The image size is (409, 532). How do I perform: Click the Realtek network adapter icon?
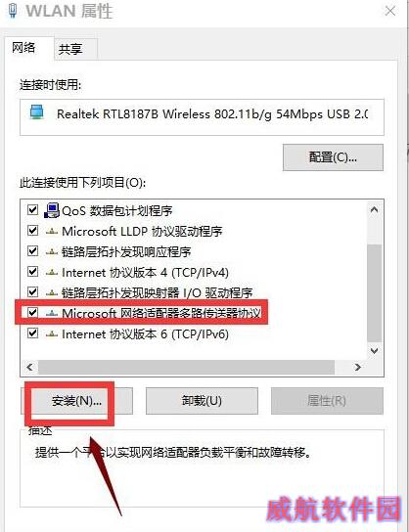point(36,112)
